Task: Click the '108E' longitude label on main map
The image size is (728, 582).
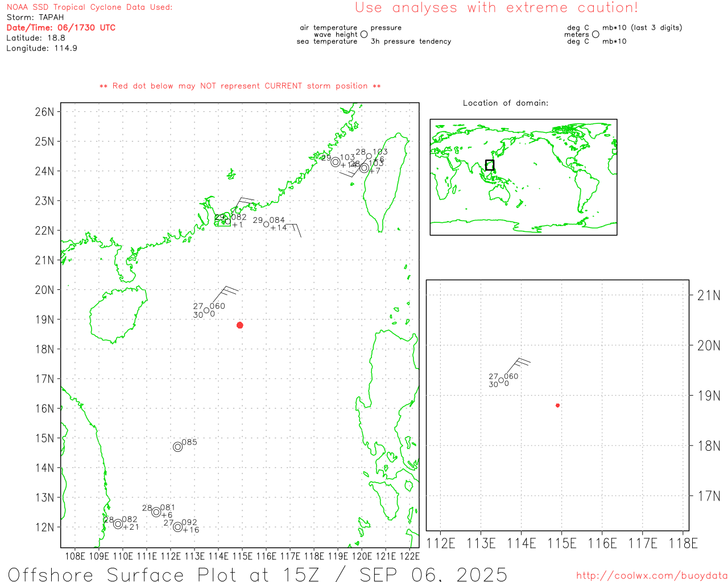Action: coord(75,556)
